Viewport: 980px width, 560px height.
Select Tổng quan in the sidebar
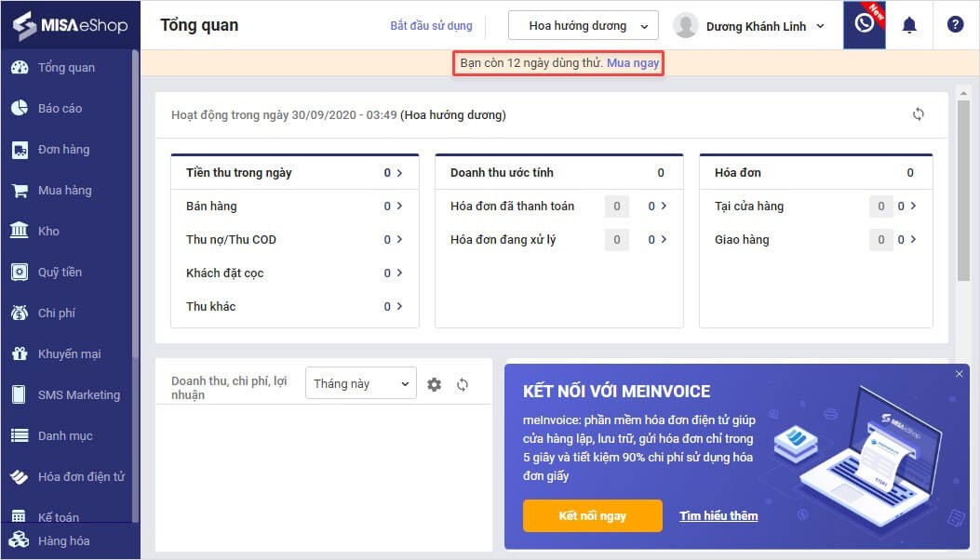58,67
